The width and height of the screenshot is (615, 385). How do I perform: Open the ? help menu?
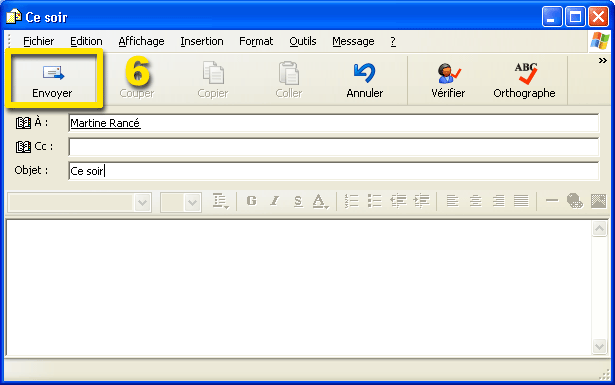tap(393, 41)
